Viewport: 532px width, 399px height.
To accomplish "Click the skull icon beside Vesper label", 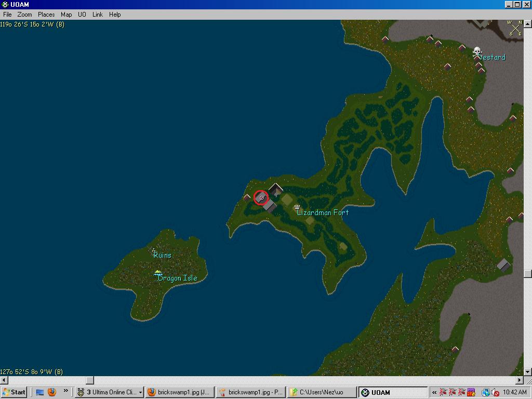I will pos(477,52).
